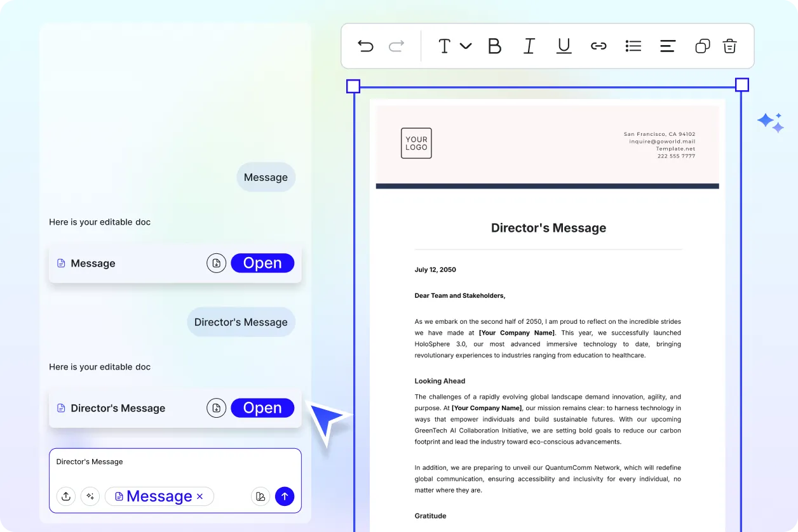Upload a file to the chat
Image resolution: width=798 pixels, height=532 pixels.
[x=66, y=496]
